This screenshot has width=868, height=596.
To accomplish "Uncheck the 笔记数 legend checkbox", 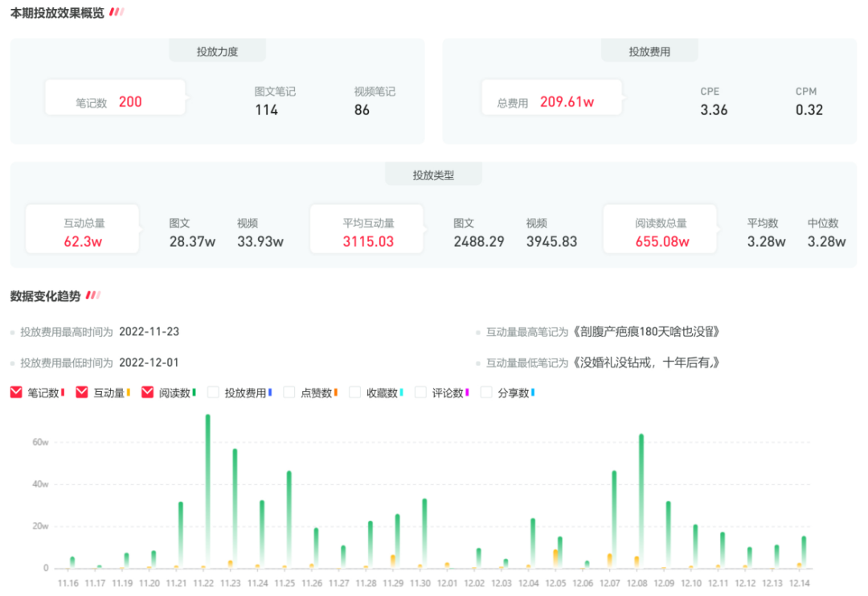I will click(16, 393).
